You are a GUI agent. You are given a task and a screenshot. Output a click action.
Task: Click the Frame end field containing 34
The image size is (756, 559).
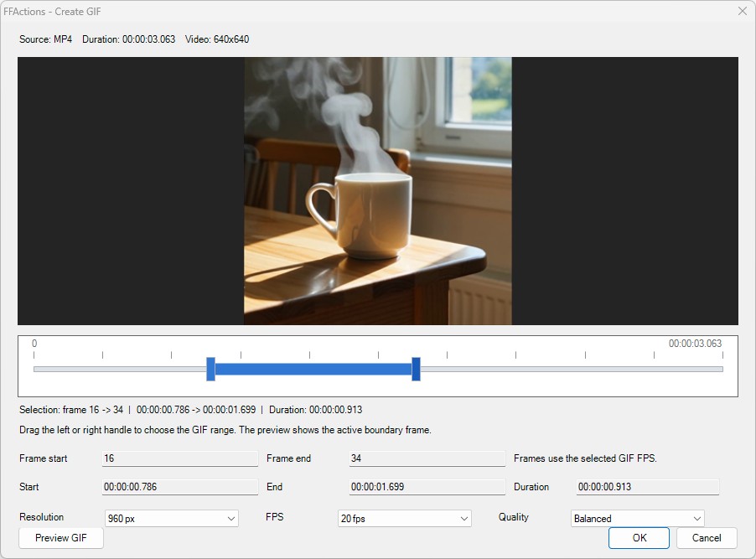point(427,458)
